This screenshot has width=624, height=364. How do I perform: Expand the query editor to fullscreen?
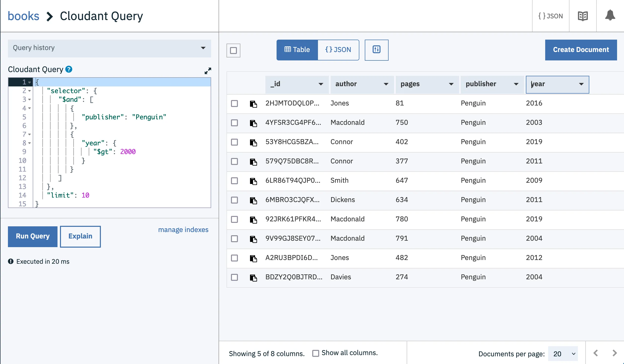point(208,71)
